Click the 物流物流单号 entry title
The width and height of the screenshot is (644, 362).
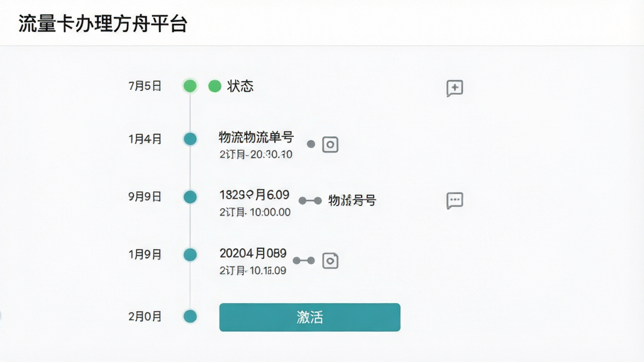257,137
